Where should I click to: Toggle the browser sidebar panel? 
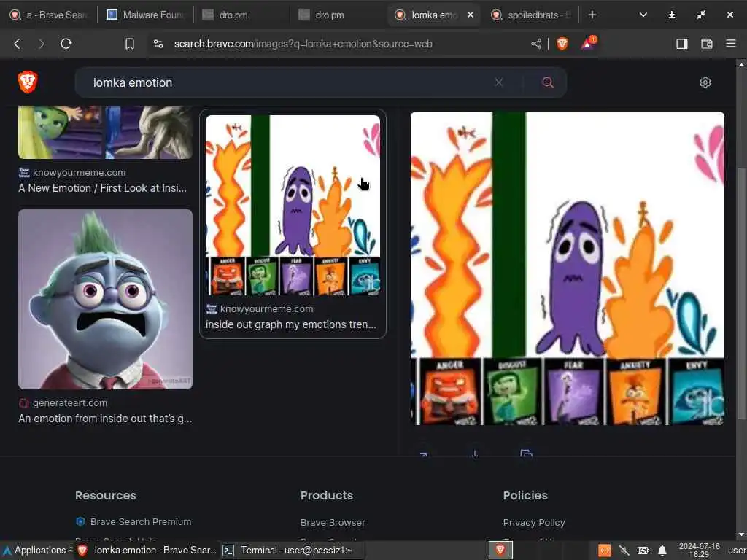(682, 44)
